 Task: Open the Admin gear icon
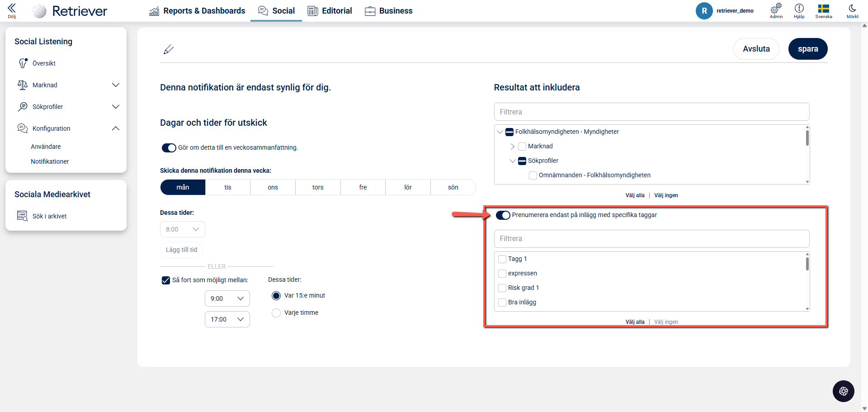776,9
